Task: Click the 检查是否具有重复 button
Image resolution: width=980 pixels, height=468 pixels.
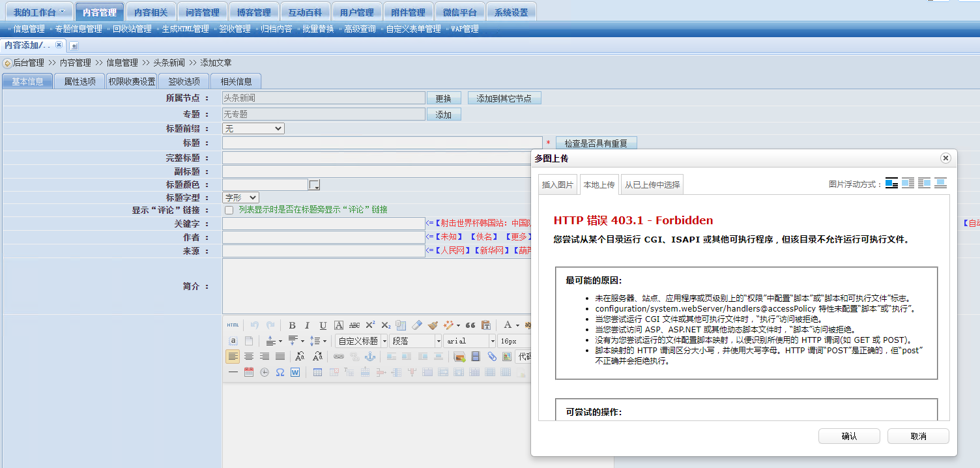Action: 596,143
